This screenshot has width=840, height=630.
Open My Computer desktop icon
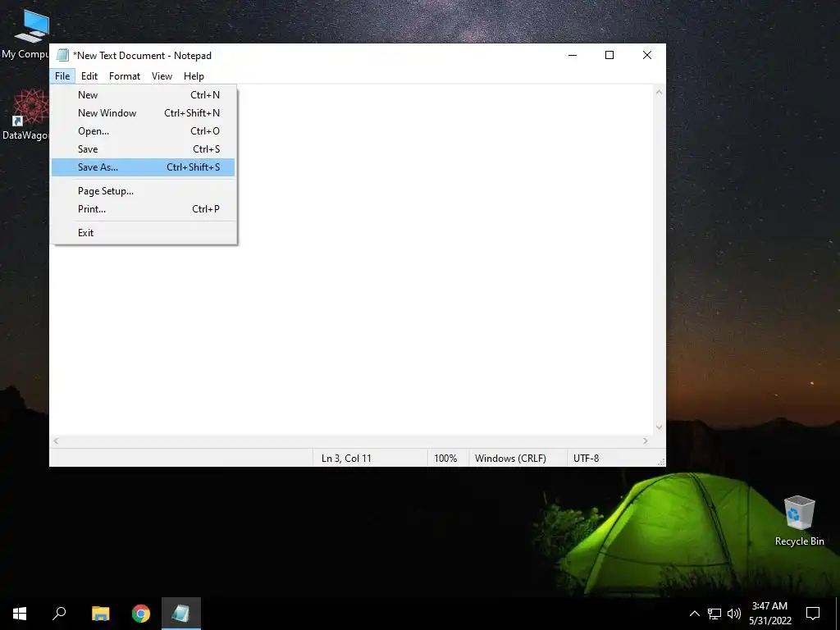25,34
